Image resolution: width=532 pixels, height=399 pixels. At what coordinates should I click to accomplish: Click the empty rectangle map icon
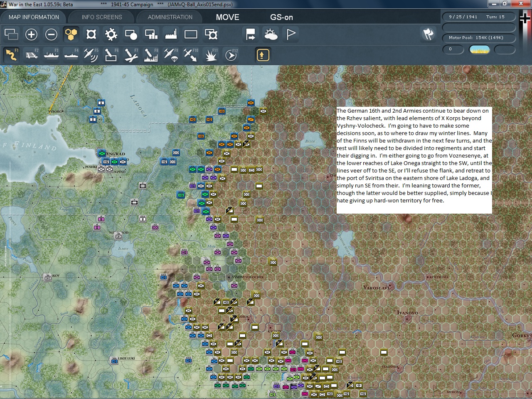click(191, 34)
